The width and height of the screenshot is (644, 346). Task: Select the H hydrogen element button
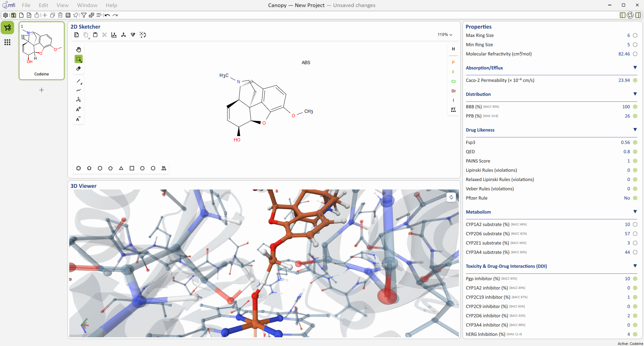pos(454,49)
